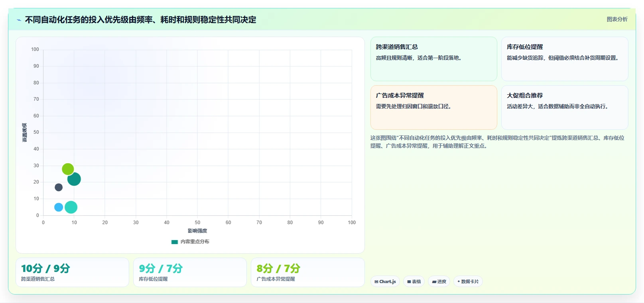Click the 表格 tag
Image resolution: width=644 pixels, height=303 pixels.
[x=414, y=281]
